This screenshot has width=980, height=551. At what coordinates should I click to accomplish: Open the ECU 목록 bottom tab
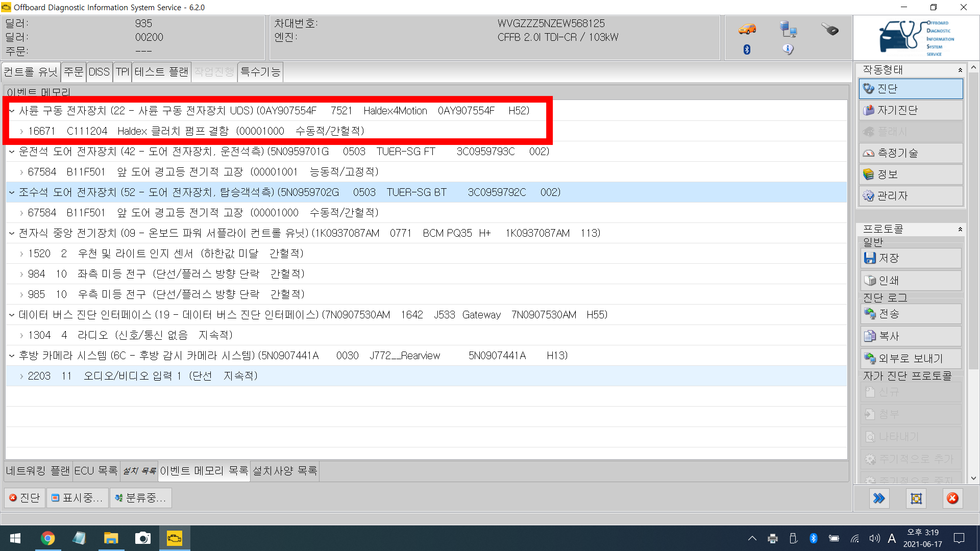pos(96,470)
